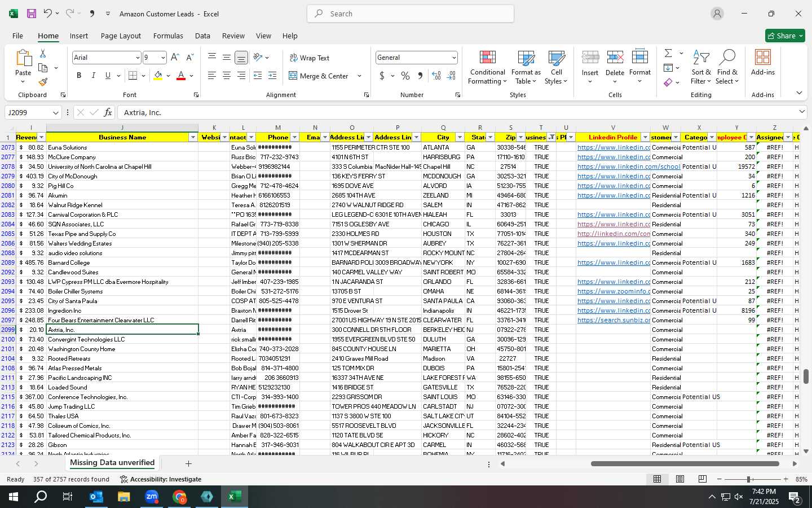This screenshot has width=812, height=508.
Task: Expand the Name Box dropdown
Action: pyautogui.click(x=55, y=113)
